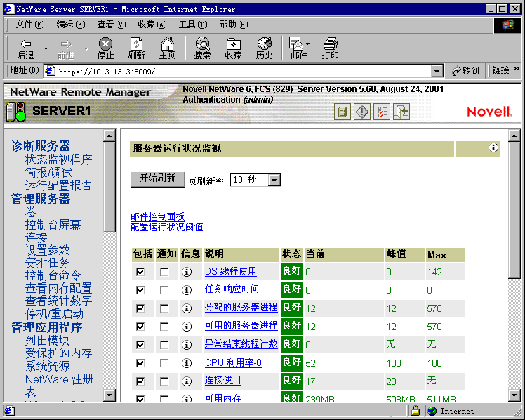Image resolution: width=525 pixels, height=420 pixels.
Task: Click info icon for 任务响应时间 row
Action: [187, 289]
